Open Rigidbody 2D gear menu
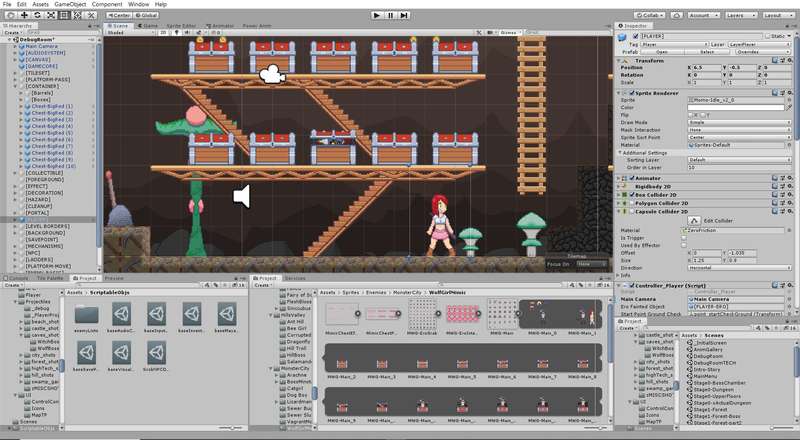The image size is (800, 440). pos(790,186)
